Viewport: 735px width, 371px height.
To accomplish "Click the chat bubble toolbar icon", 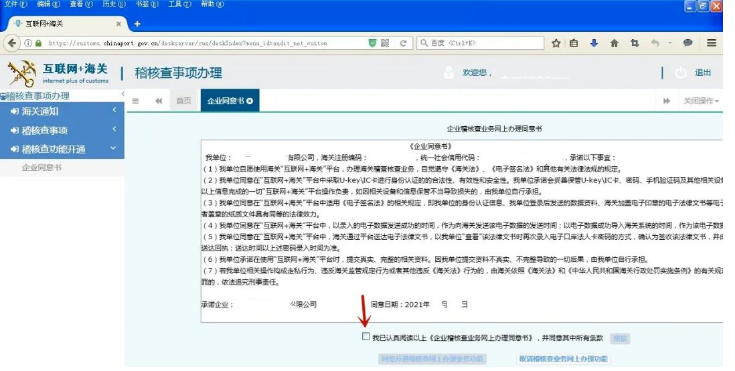I will [688, 43].
